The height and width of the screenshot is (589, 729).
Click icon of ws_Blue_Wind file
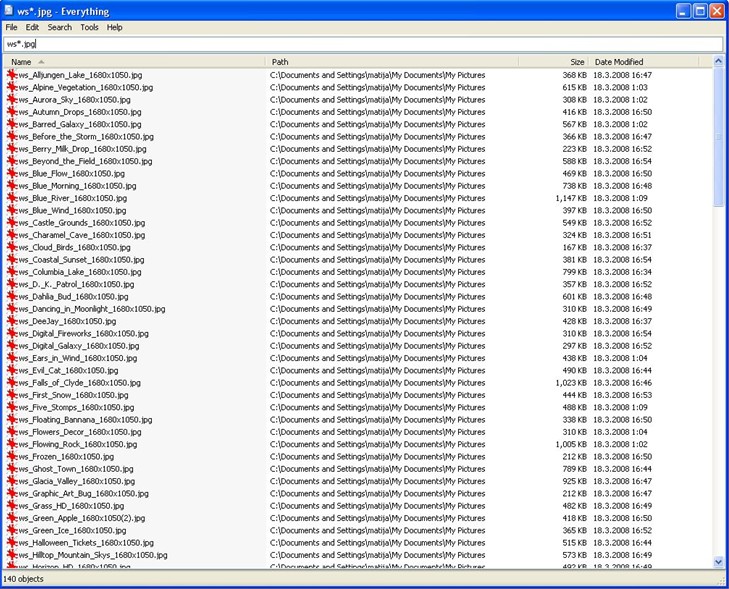pos(12,211)
